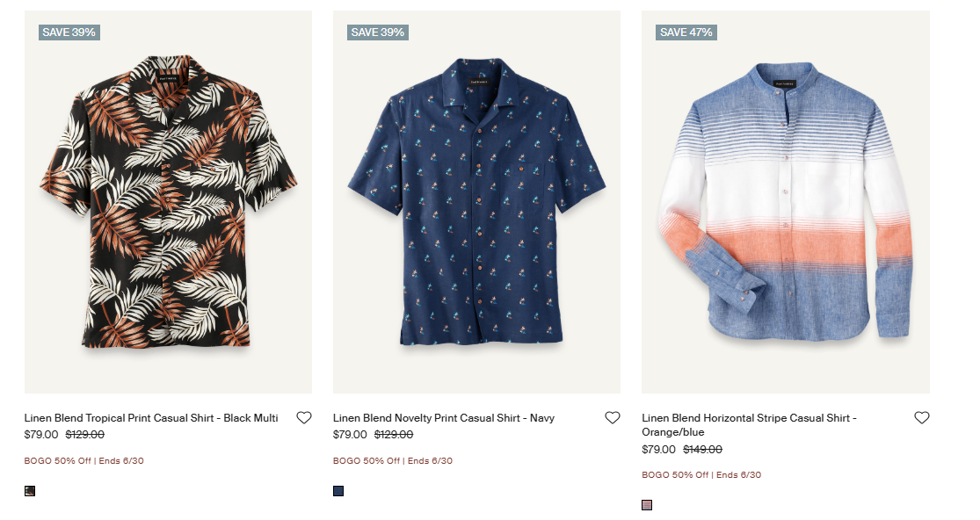Pick the navy color swatch below the novelty print shirt
This screenshot has height=520, width=980.
pyautogui.click(x=338, y=491)
